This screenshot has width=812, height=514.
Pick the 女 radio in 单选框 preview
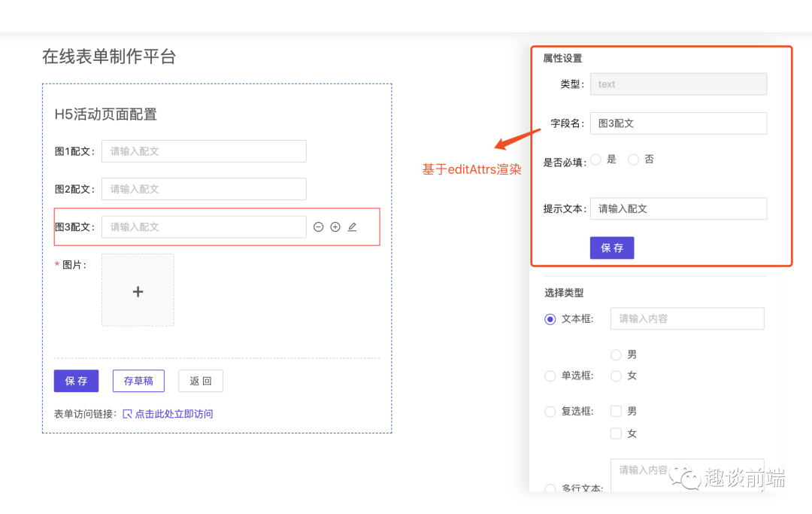[x=616, y=376]
